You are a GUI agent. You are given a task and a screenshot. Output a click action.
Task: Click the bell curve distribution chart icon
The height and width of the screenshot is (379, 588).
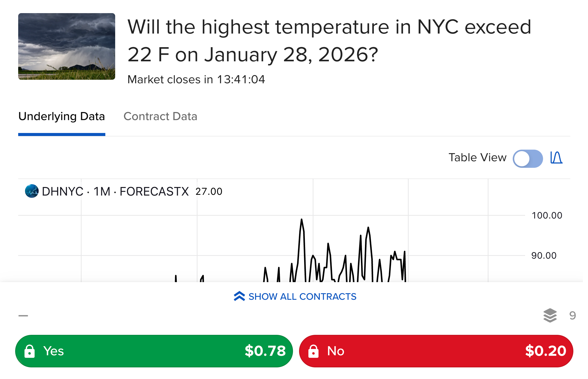pos(556,158)
